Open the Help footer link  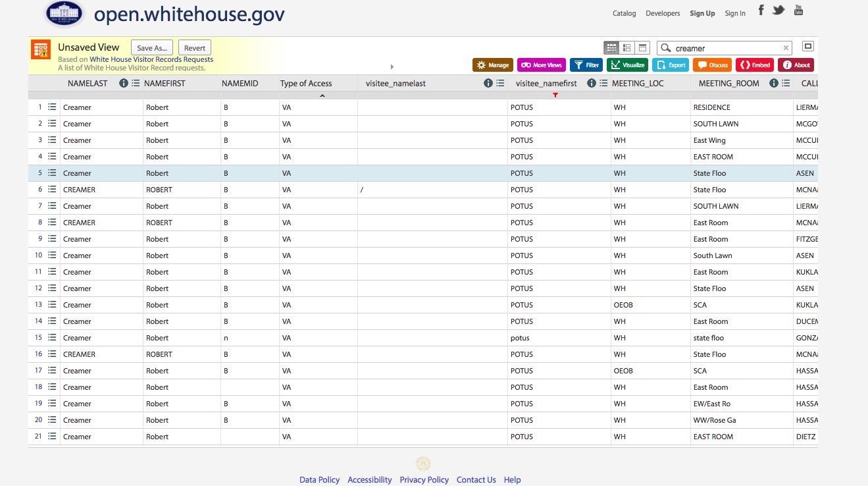[513, 479]
